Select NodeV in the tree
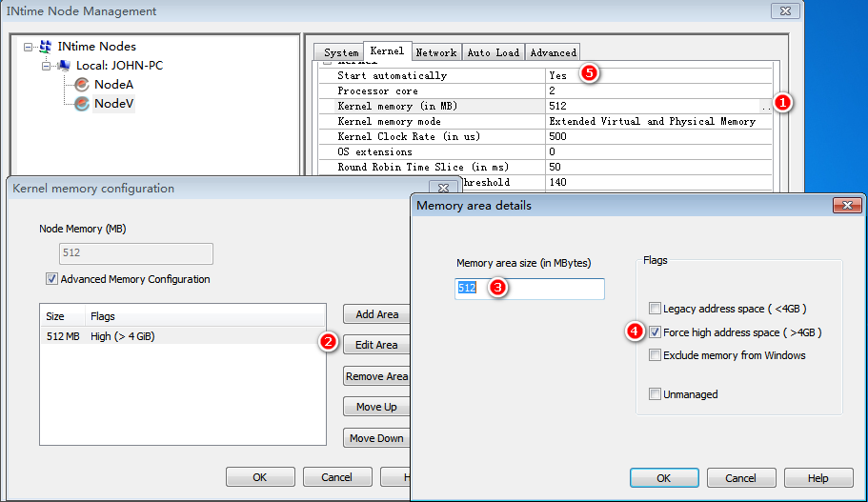The image size is (868, 502). (113, 104)
